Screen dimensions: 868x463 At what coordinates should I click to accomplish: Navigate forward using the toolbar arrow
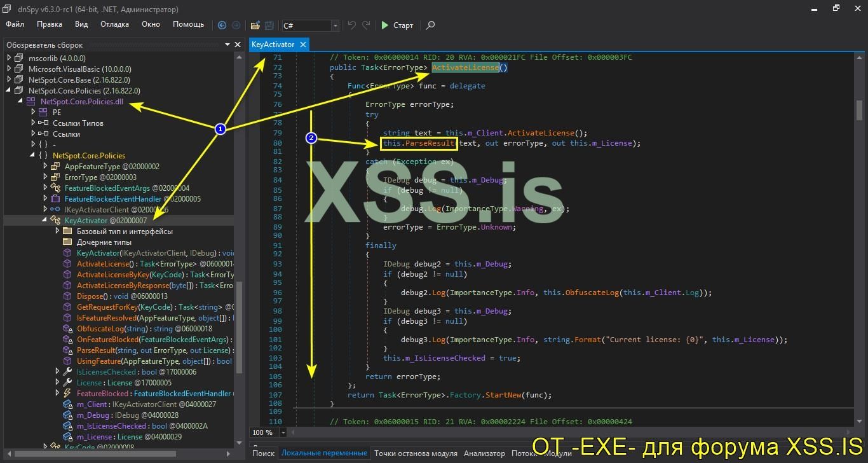pos(236,25)
